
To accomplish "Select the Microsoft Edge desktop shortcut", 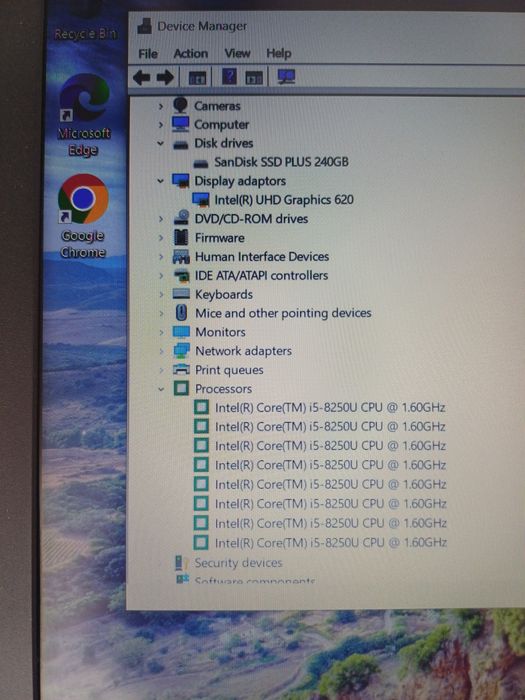I will (x=84, y=115).
